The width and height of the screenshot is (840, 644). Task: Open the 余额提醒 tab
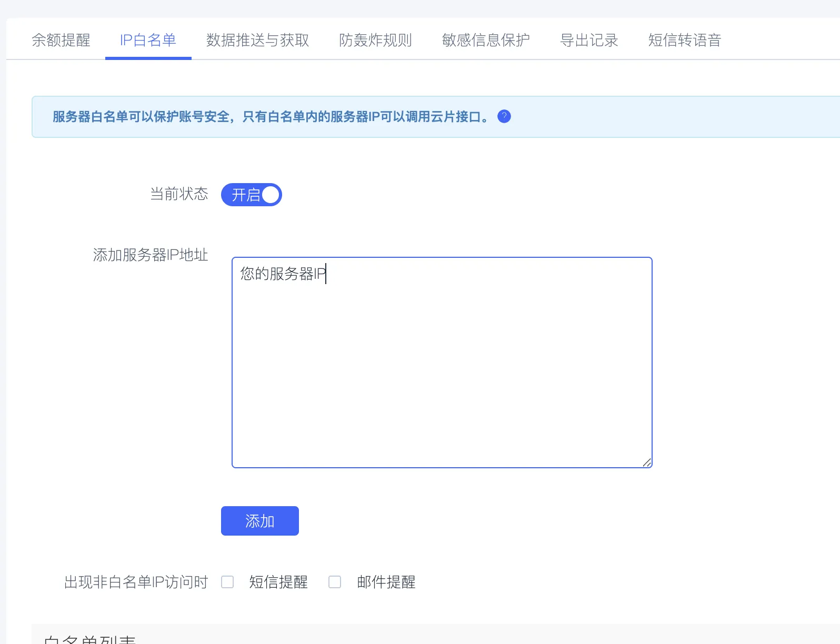point(61,40)
